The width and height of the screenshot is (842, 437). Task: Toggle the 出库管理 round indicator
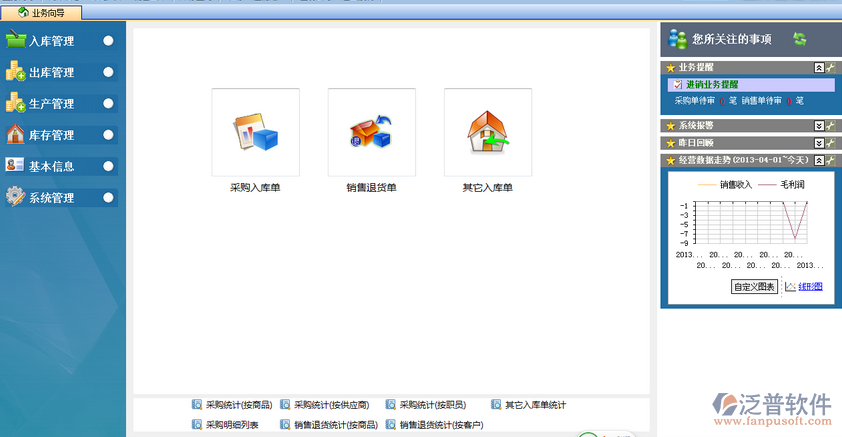pos(108,72)
